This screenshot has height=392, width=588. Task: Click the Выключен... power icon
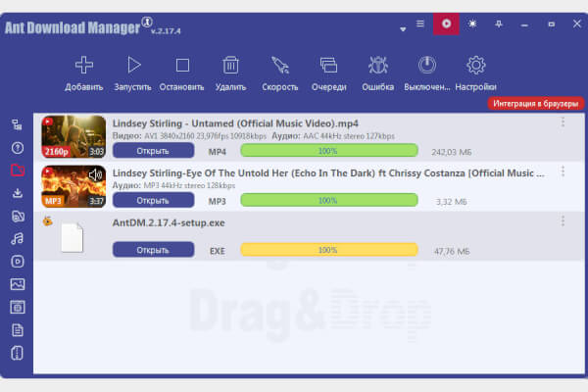(426, 66)
